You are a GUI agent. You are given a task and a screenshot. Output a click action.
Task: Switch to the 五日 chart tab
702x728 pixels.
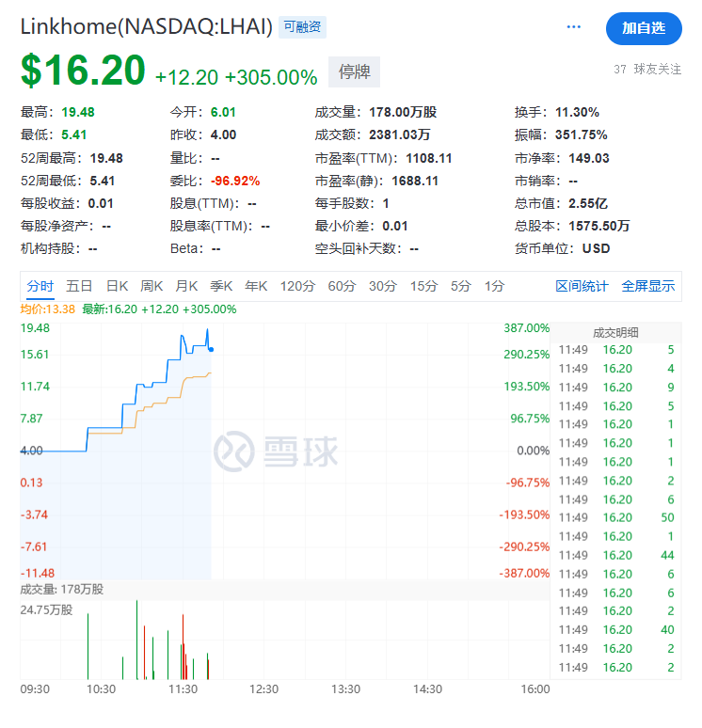click(x=79, y=286)
